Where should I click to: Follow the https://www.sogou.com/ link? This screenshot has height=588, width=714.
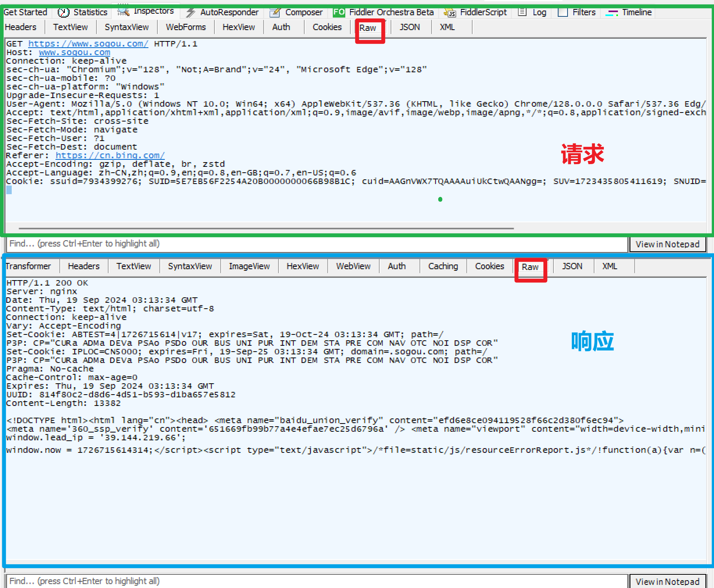[88, 44]
